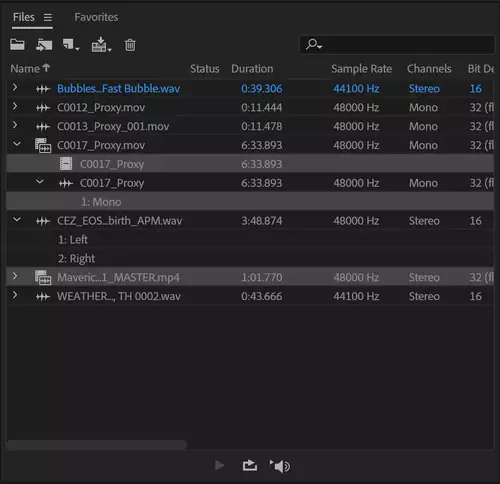Viewport: 500px width, 484px height.
Task: Click the 3:48.874 duration value
Action: tap(262, 221)
